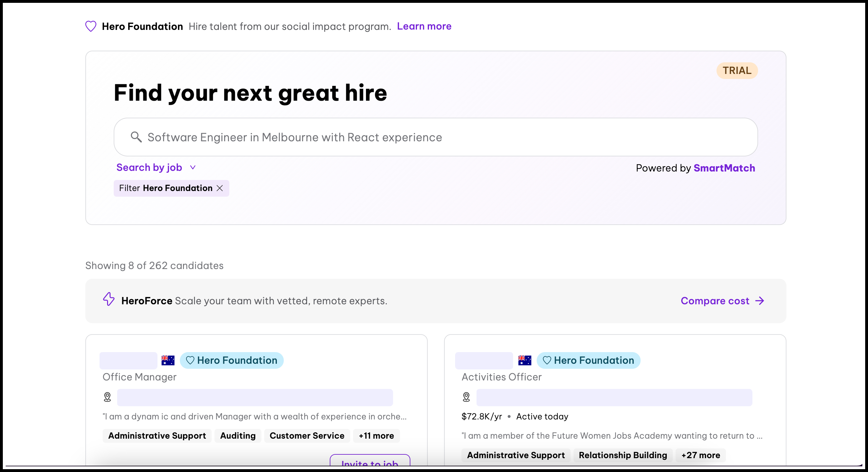
Task: Expand the Search by job dropdown
Action: coord(149,167)
